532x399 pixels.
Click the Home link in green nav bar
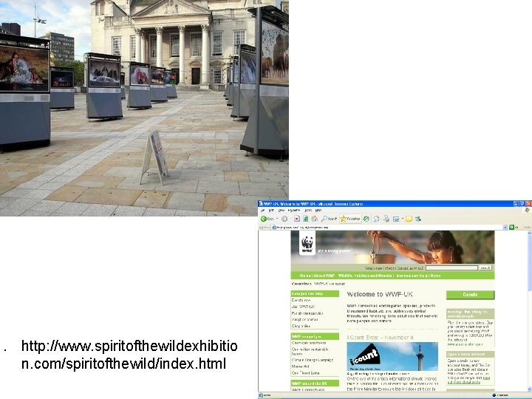[x=305, y=276]
